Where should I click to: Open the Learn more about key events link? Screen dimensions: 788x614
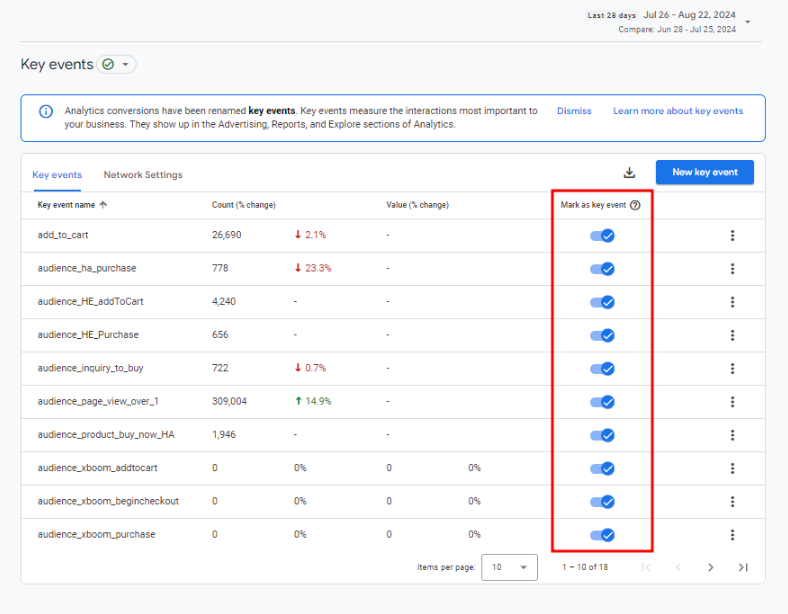677,111
